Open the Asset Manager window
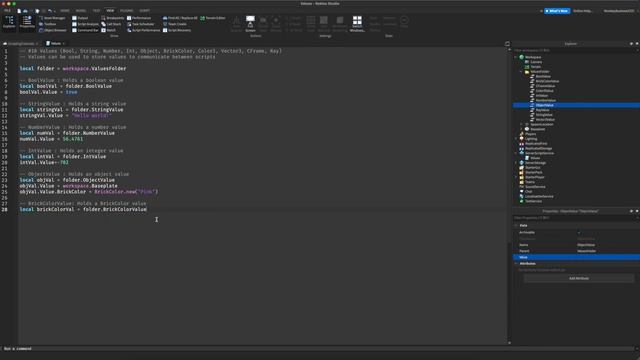 52,18
